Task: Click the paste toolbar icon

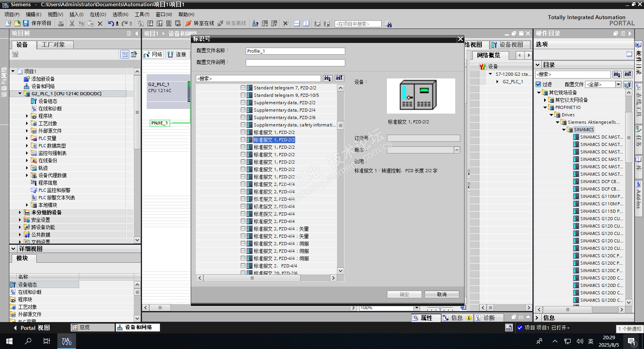Action: coord(90,23)
